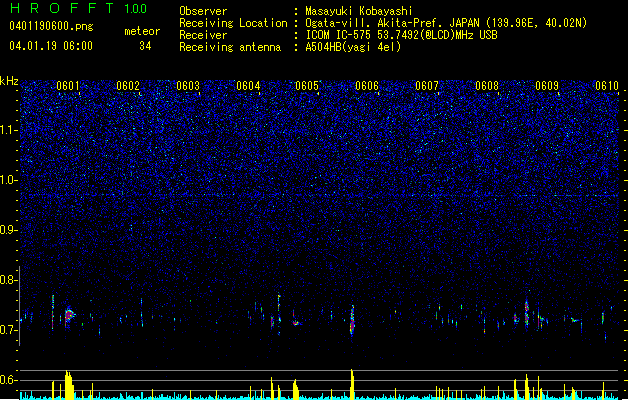This screenshot has height=400, width=629.
Task: Click the antenna value A504HB(yagi 4el)
Action: tap(353, 47)
